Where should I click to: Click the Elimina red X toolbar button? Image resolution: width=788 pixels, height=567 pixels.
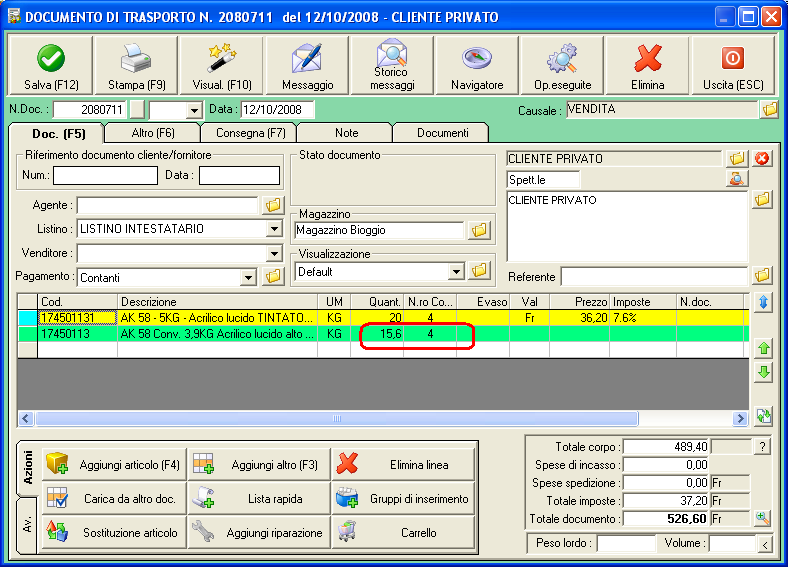tap(647, 65)
